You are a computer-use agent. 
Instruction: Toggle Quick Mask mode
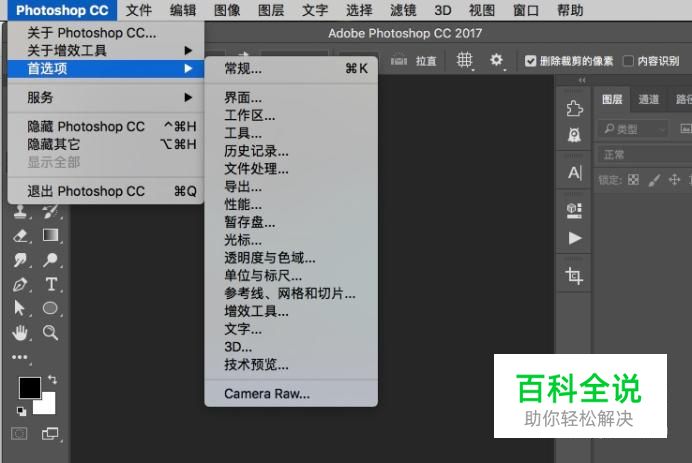(x=19, y=434)
